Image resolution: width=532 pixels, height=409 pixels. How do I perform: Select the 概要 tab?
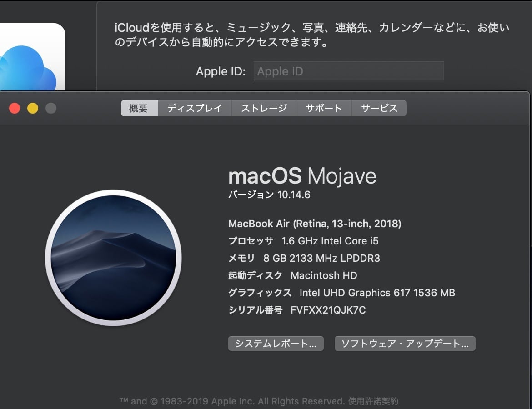point(140,108)
